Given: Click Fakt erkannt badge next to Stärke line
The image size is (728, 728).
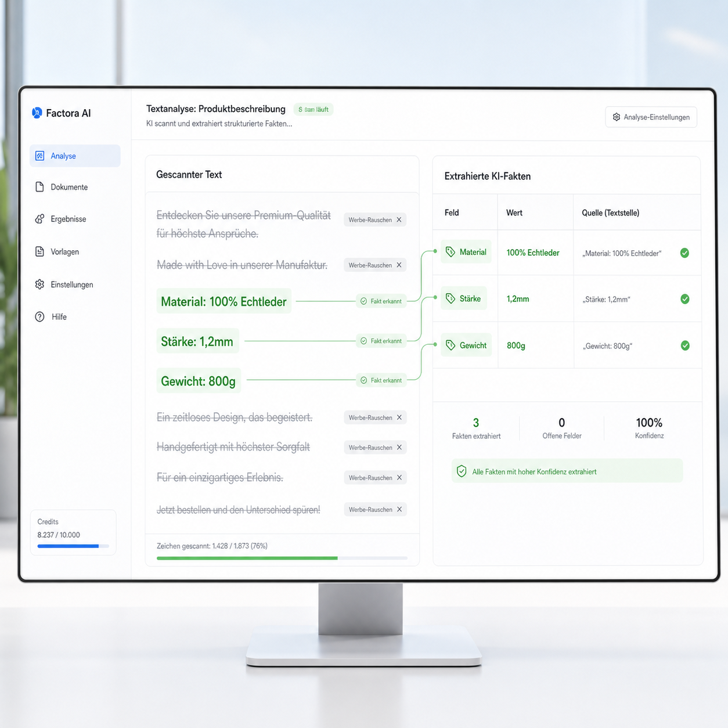Looking at the screenshot, I should [381, 341].
